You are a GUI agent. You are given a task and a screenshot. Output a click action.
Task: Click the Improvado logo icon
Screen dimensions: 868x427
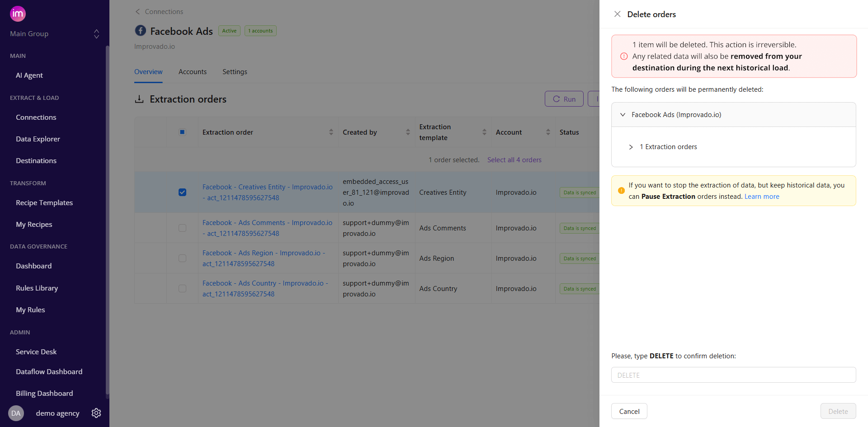(18, 14)
